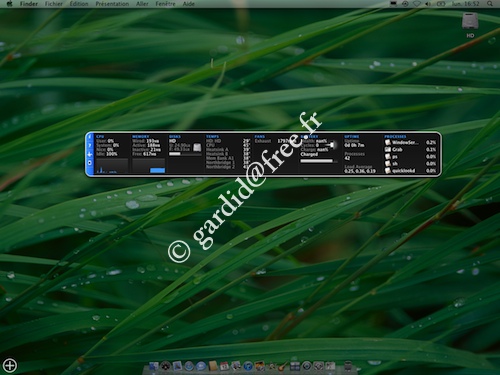Viewport: 500px width, 375px height.
Task: Click the AirPort Wi-Fi icon
Action: point(417,4)
